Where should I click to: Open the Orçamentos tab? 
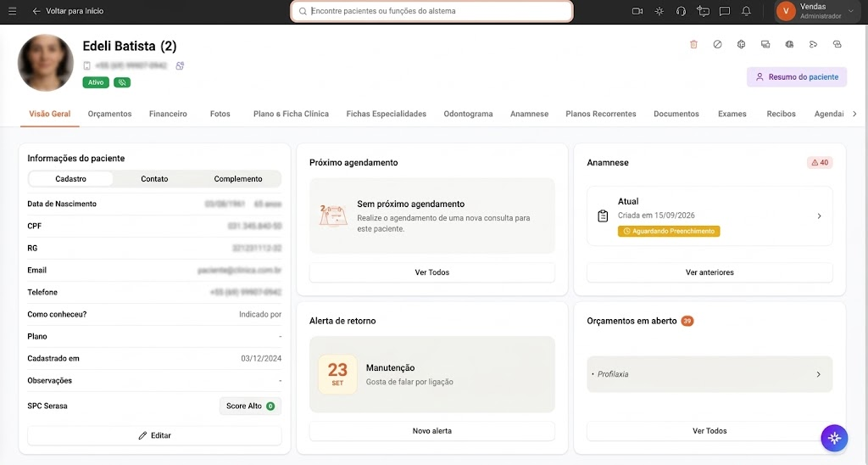click(x=109, y=114)
